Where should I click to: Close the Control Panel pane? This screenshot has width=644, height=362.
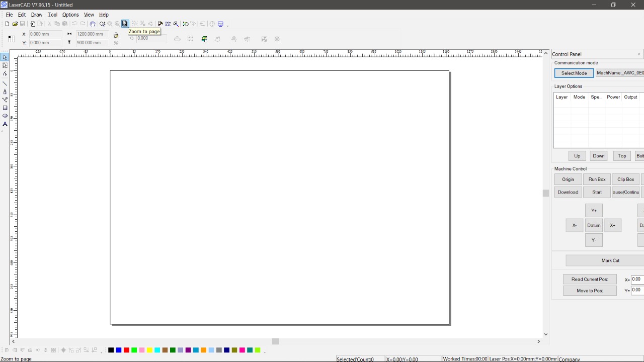point(639,54)
